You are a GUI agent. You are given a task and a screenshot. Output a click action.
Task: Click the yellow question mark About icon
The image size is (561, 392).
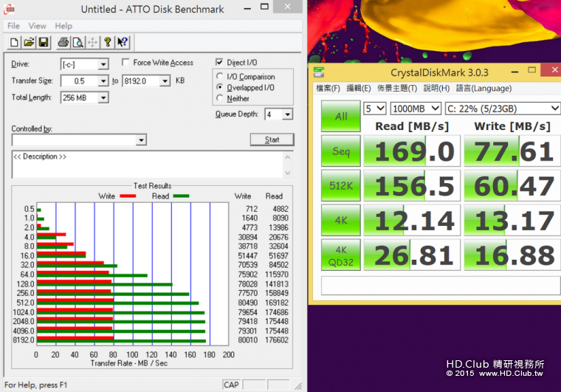coord(108,42)
